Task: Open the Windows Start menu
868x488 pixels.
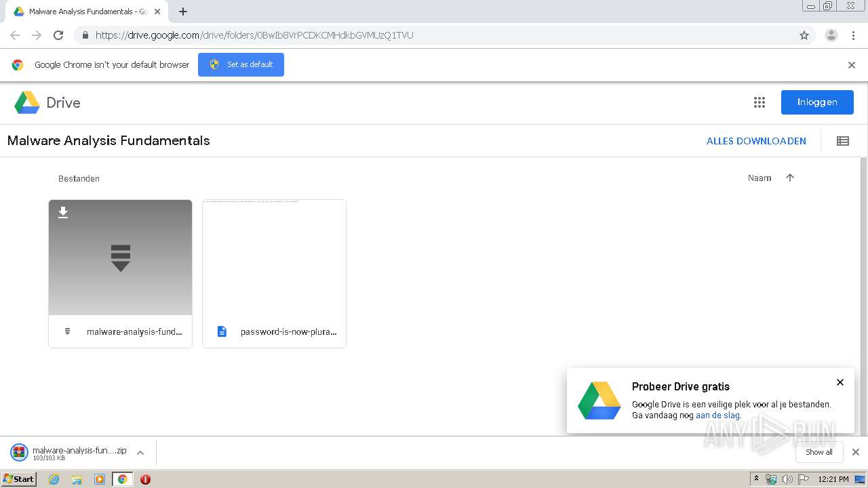Action: tap(18, 479)
